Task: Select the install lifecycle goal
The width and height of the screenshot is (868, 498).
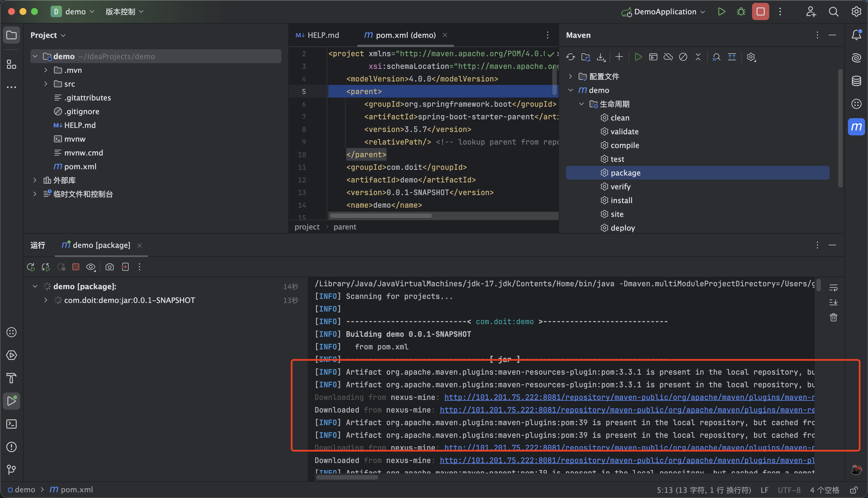Action: point(621,201)
